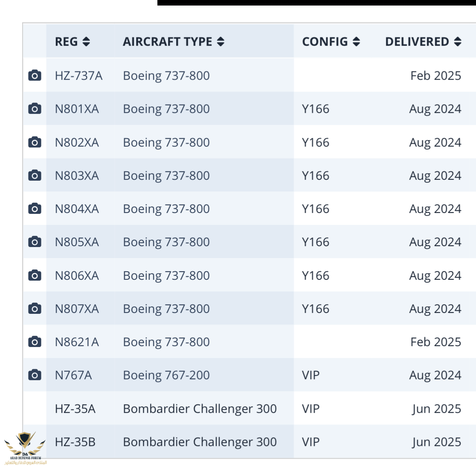Image resolution: width=476 pixels, height=466 pixels.
Task: Toggle CONFIG column sort arrows
Action: 356,42
